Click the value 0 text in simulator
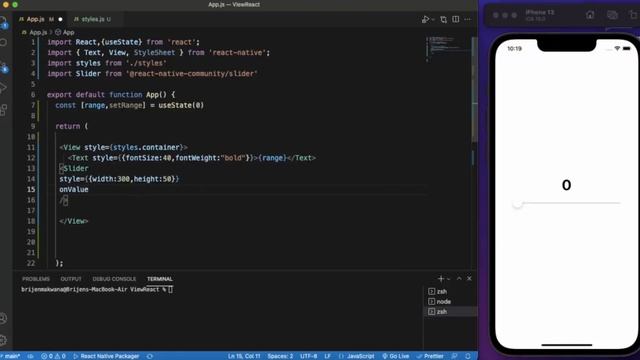This screenshot has width=640, height=360. pos(567,185)
